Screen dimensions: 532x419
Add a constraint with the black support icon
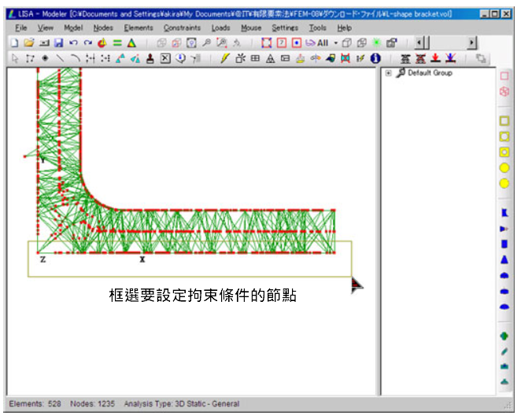pos(405,59)
